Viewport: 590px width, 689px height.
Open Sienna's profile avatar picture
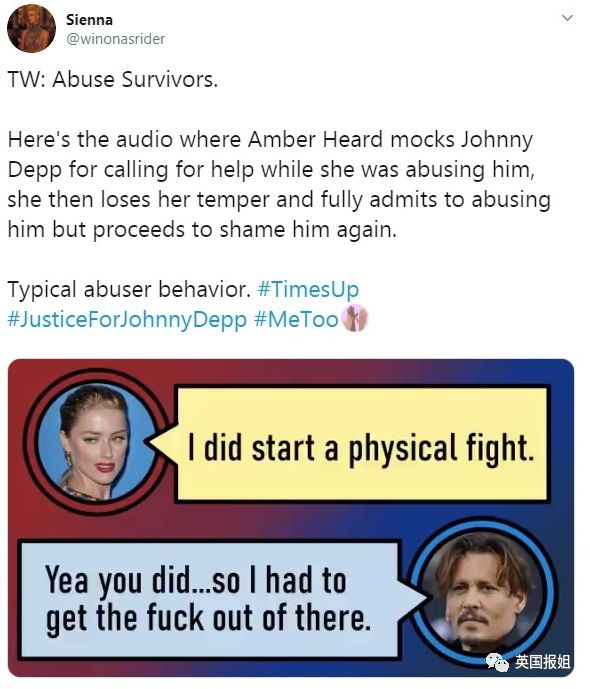tap(31, 29)
